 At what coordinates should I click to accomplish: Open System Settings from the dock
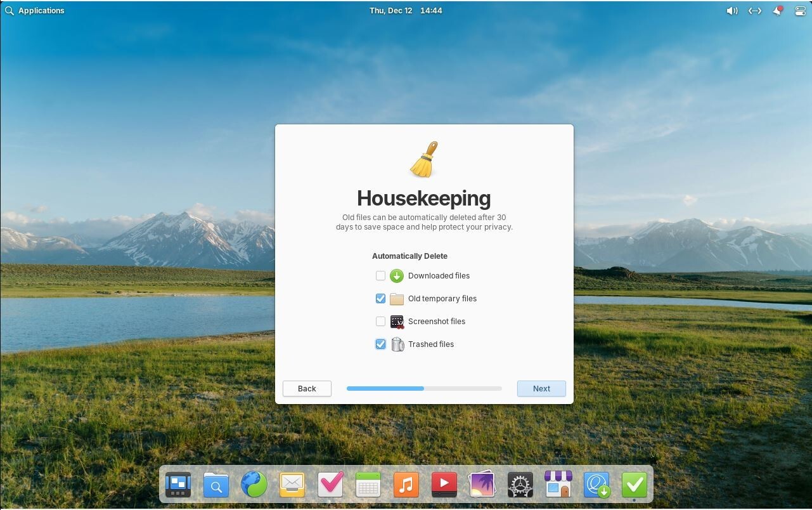pyautogui.click(x=520, y=485)
